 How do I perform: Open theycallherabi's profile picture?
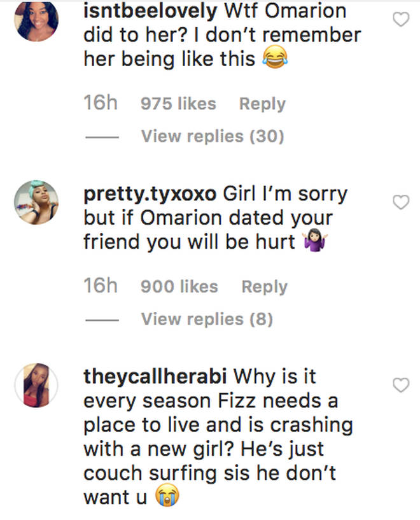[36, 385]
